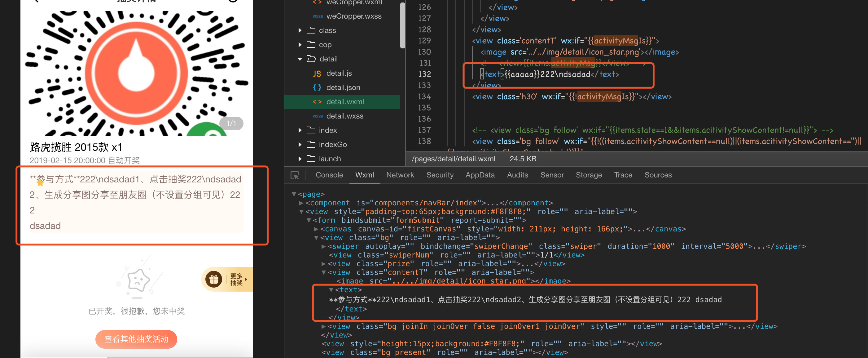
Task: Expand the swiper element node
Action: click(x=323, y=246)
